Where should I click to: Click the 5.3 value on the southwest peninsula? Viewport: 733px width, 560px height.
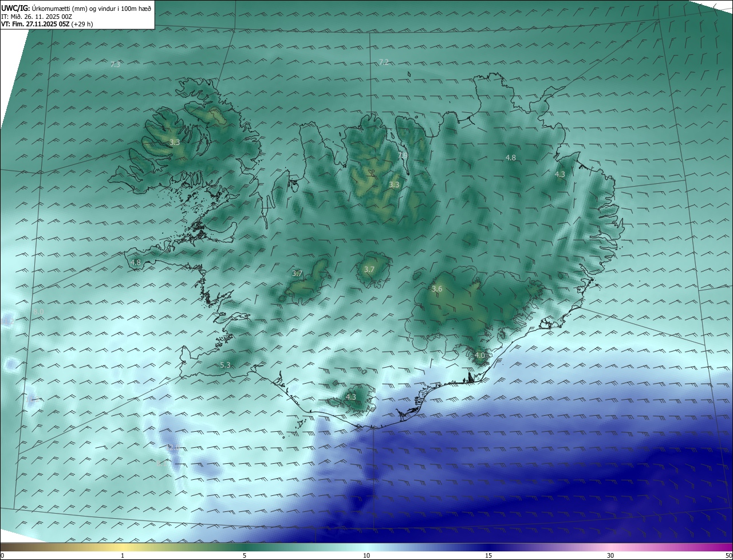[225, 365]
